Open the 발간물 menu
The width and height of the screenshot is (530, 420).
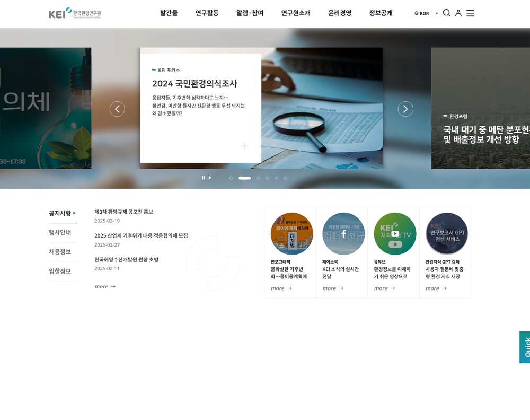(x=169, y=13)
